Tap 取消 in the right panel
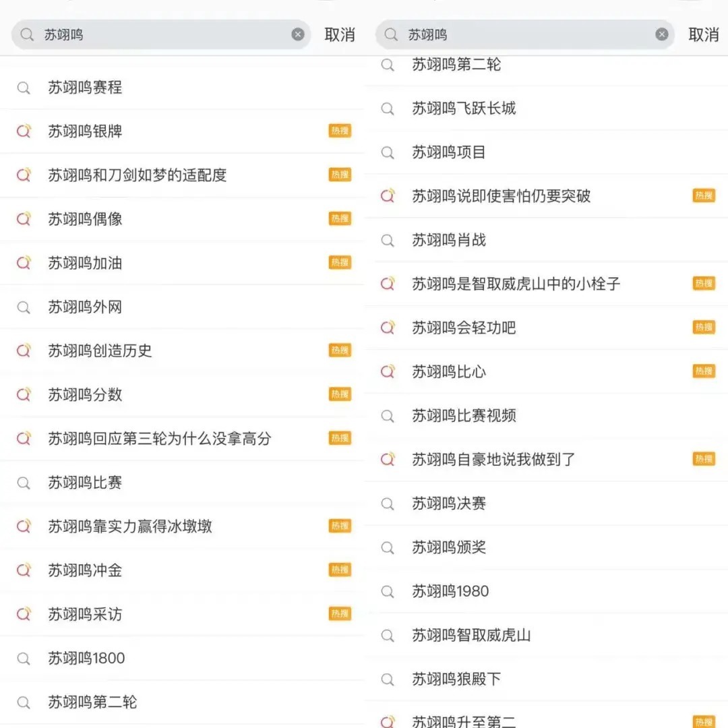This screenshot has width=728, height=728. 703,34
